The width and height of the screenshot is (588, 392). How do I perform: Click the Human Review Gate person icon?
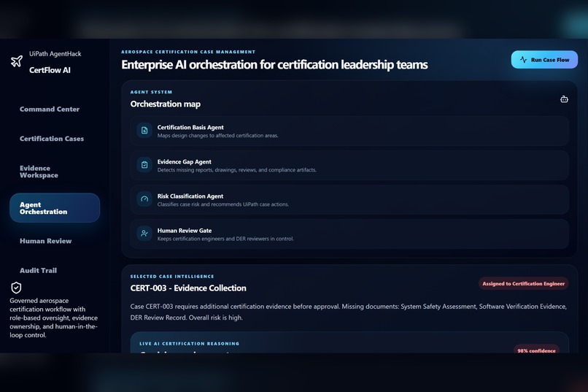point(144,234)
